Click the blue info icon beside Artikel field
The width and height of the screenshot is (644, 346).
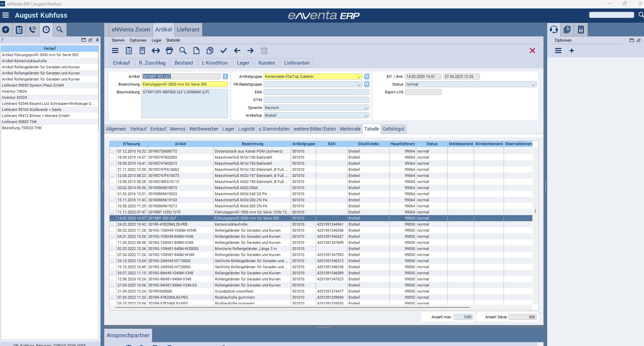click(225, 76)
